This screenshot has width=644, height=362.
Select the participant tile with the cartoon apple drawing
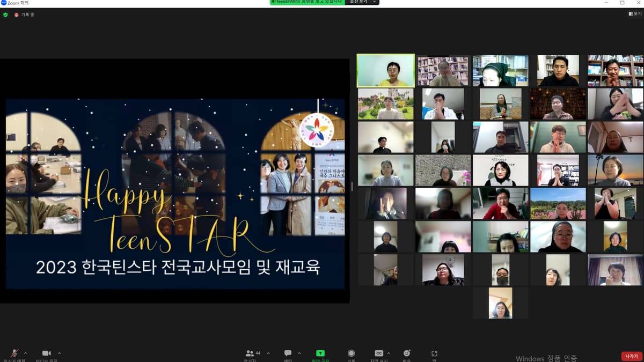click(x=501, y=170)
